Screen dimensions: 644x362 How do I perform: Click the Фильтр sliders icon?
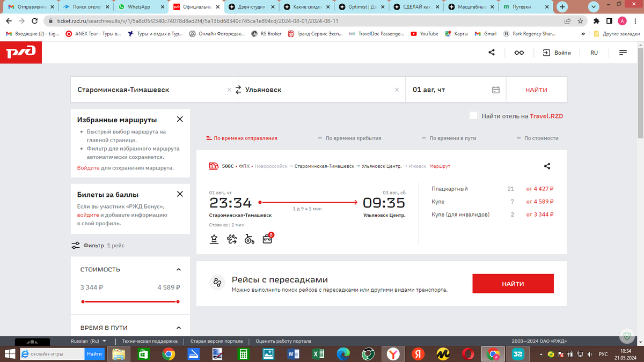(76, 246)
